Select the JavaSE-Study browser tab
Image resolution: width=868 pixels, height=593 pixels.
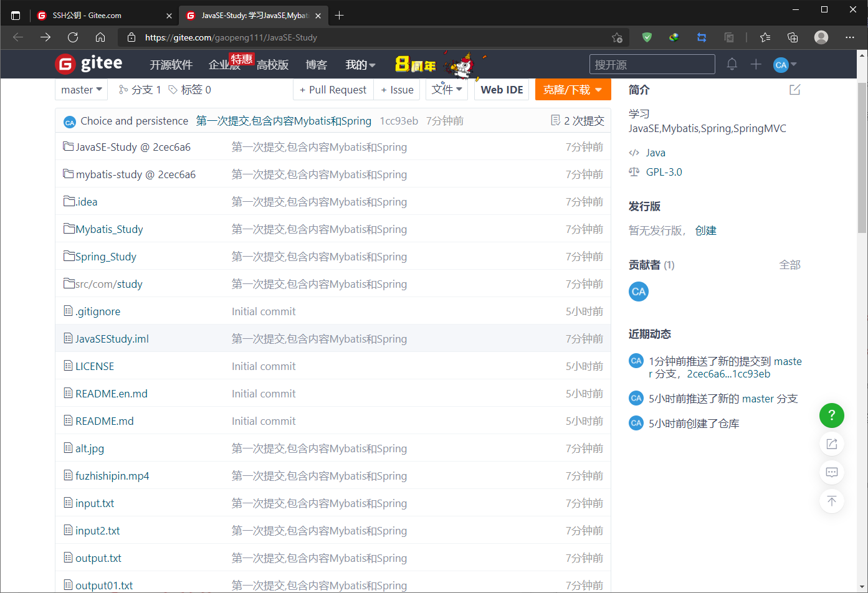[254, 16]
